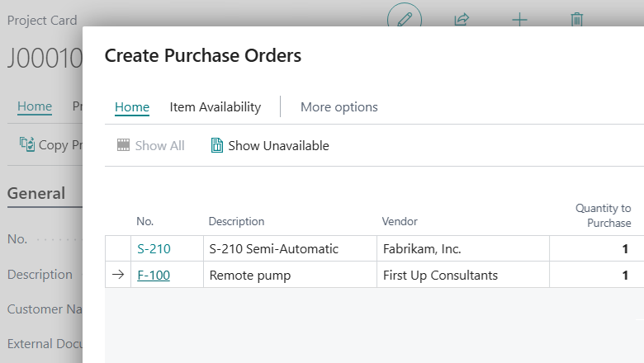This screenshot has height=363, width=644.
Task: Click the Project Card title text
Action: click(42, 20)
